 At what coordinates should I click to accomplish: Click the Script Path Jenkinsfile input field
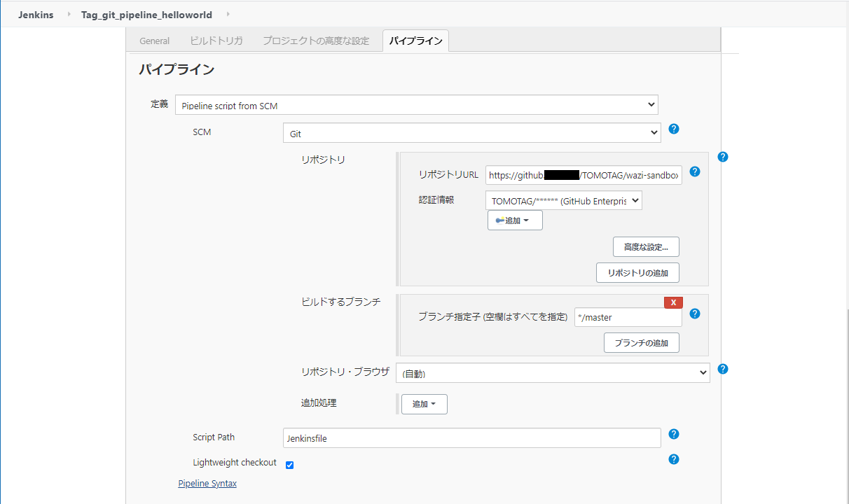[471, 438]
